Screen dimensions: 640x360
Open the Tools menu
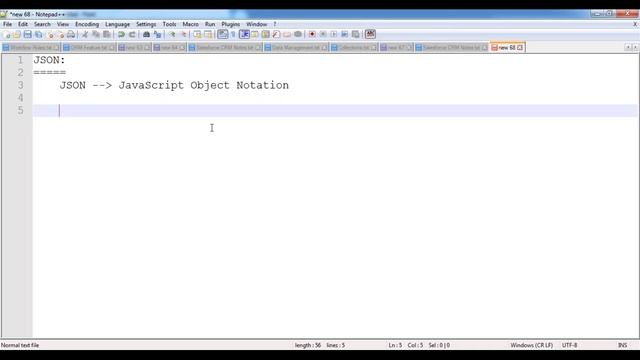[x=169, y=24]
